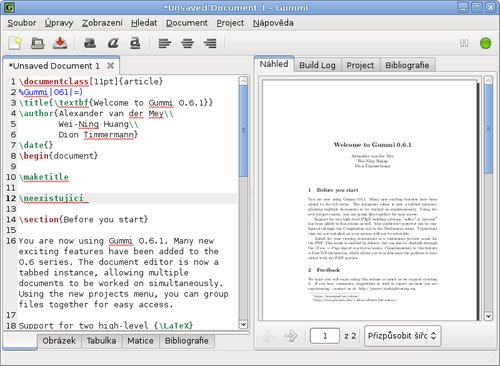Click editor scrollbar down arrow
Screen dimensions: 500x366
click(244, 324)
